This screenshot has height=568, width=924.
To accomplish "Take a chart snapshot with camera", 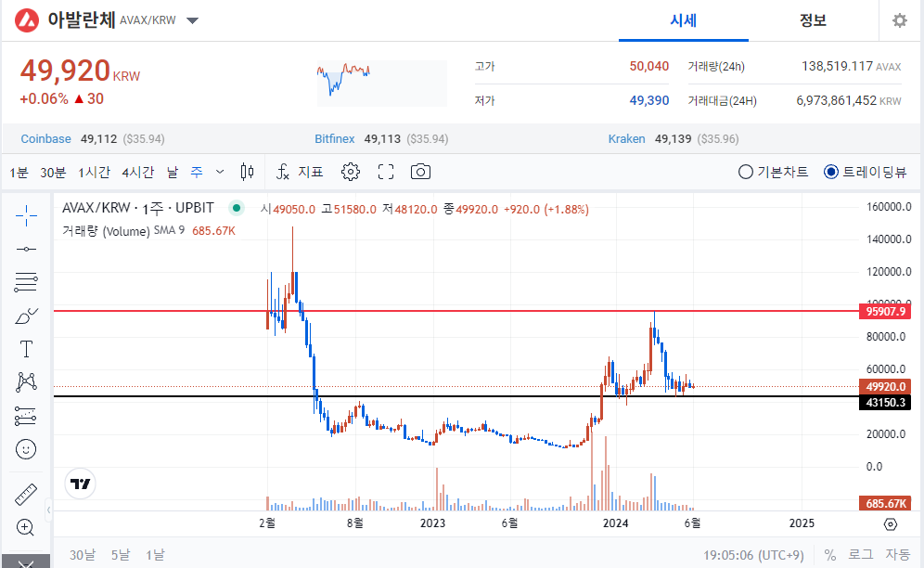I will coord(420,172).
